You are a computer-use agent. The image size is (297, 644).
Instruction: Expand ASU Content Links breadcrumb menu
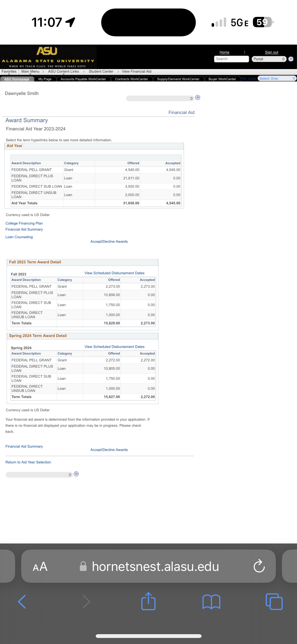click(x=63, y=72)
